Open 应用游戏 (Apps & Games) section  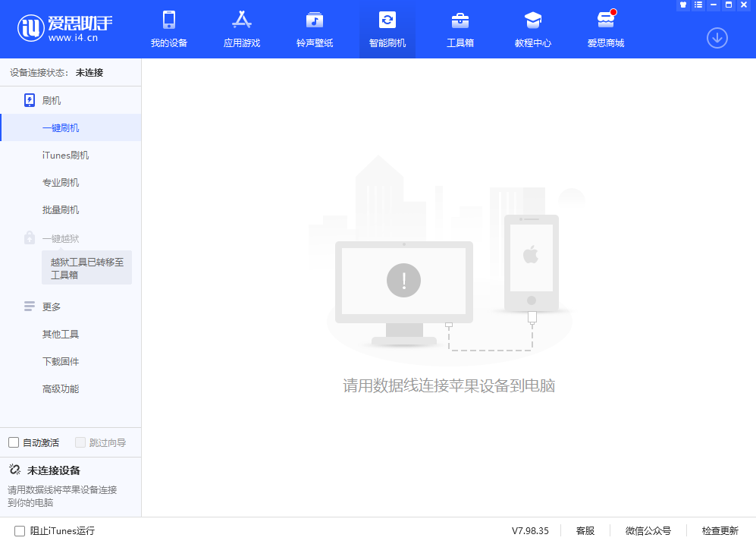(241, 29)
